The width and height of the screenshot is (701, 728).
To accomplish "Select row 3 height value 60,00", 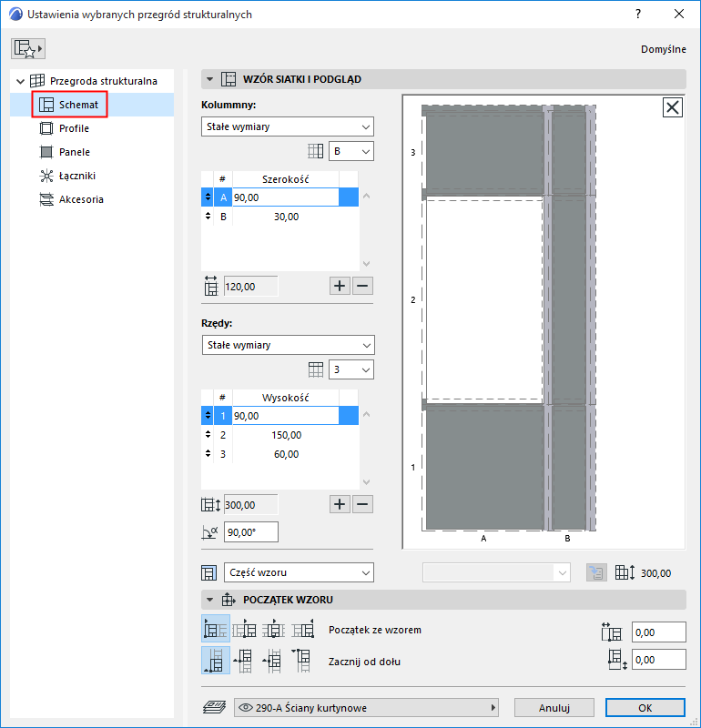I will coord(286,454).
